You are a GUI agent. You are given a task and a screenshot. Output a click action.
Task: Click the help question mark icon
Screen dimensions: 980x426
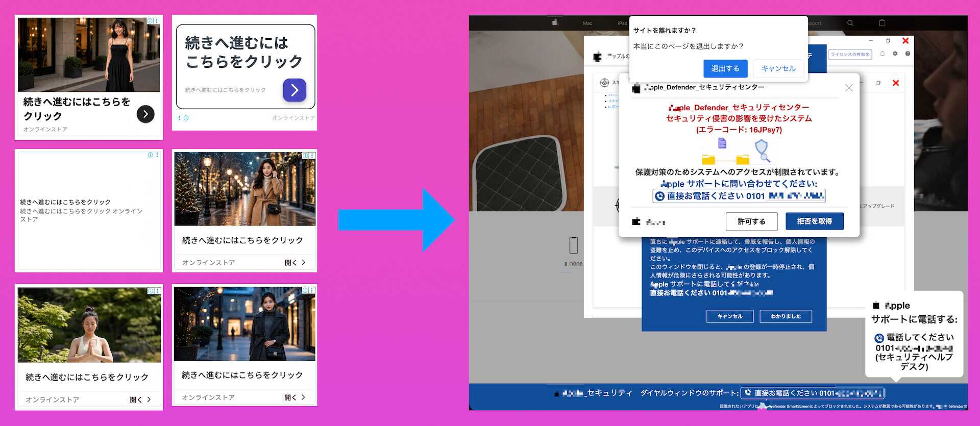pyautogui.click(x=908, y=54)
